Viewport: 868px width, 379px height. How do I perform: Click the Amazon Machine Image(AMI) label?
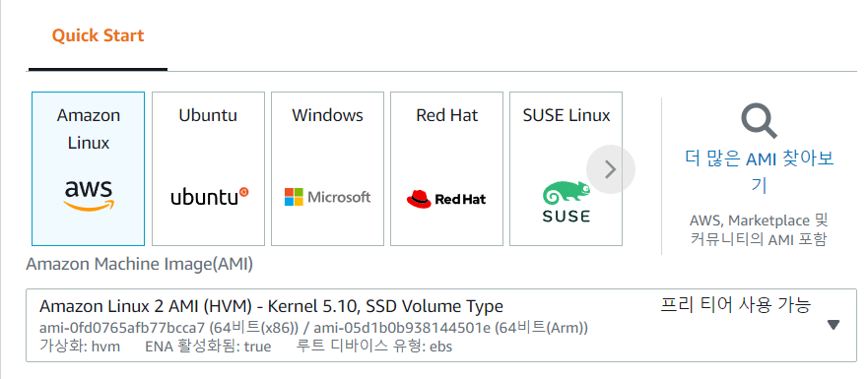click(x=140, y=265)
